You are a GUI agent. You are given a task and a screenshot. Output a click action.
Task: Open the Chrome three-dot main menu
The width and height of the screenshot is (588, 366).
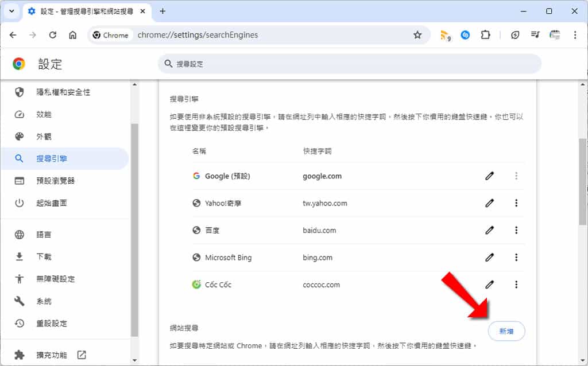coord(575,35)
